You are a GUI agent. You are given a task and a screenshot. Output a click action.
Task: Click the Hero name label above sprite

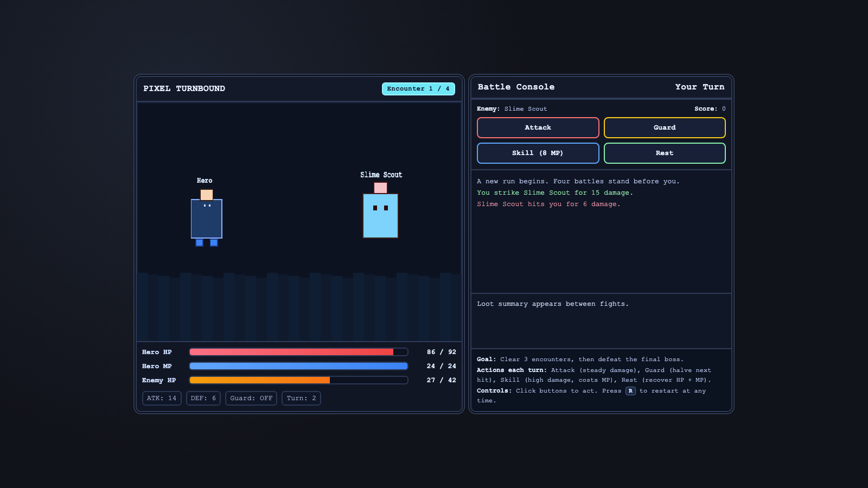(205, 181)
